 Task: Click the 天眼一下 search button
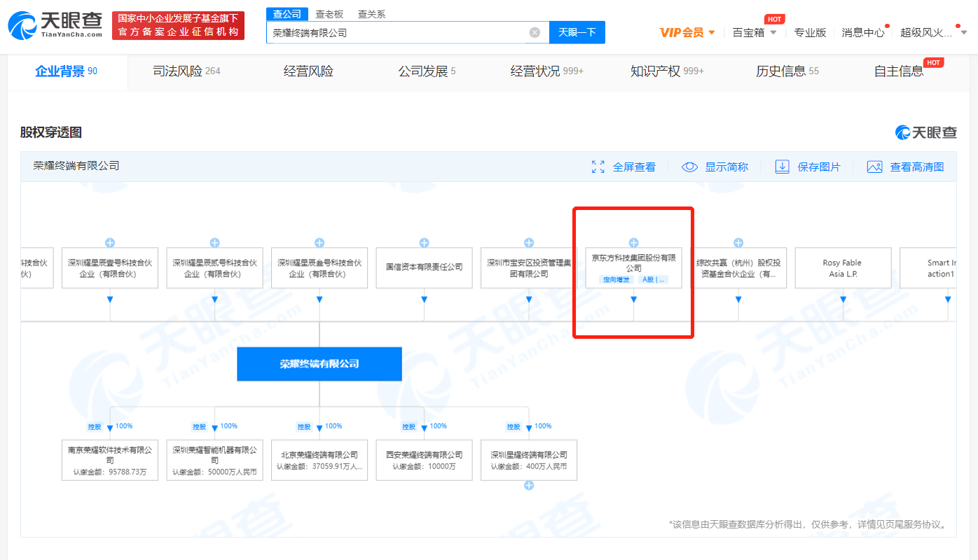577,32
